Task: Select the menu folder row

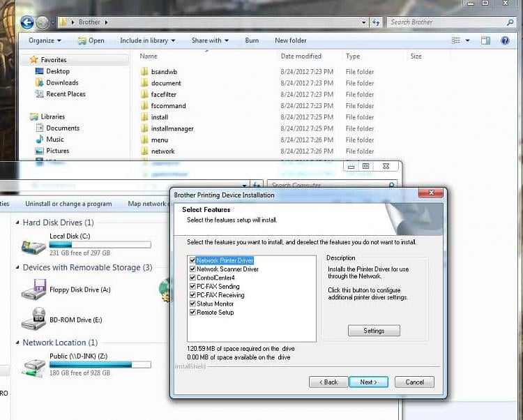Action: 257,140
